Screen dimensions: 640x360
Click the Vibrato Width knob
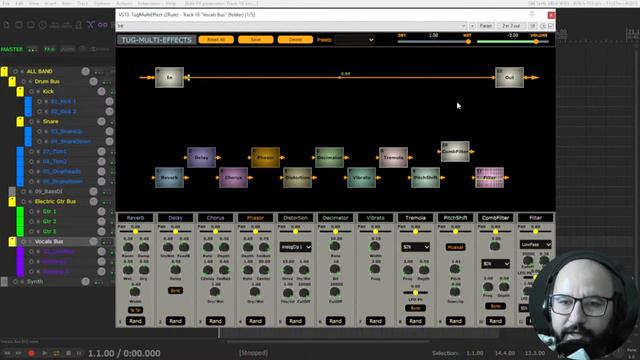coord(375,246)
